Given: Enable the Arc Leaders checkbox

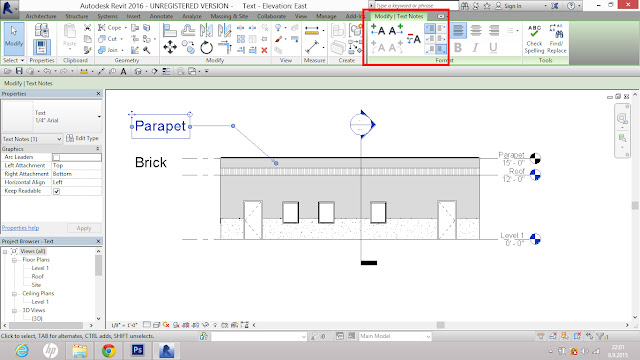Looking at the screenshot, I should coord(56,157).
